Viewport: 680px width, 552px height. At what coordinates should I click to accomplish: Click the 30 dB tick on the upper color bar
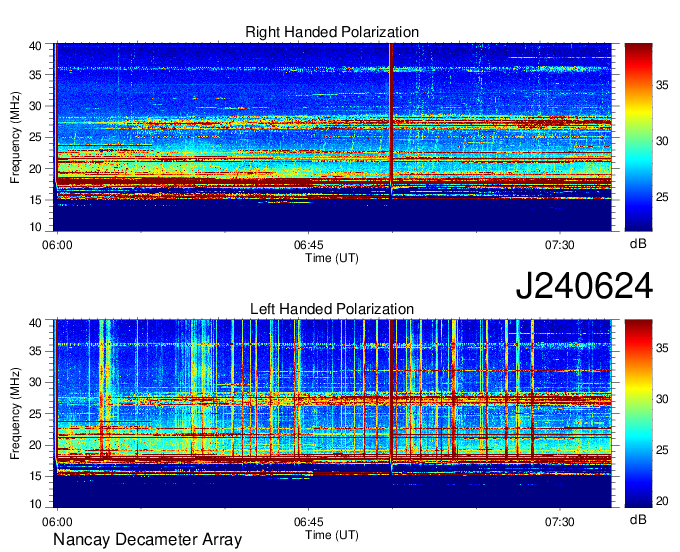pyautogui.click(x=662, y=141)
